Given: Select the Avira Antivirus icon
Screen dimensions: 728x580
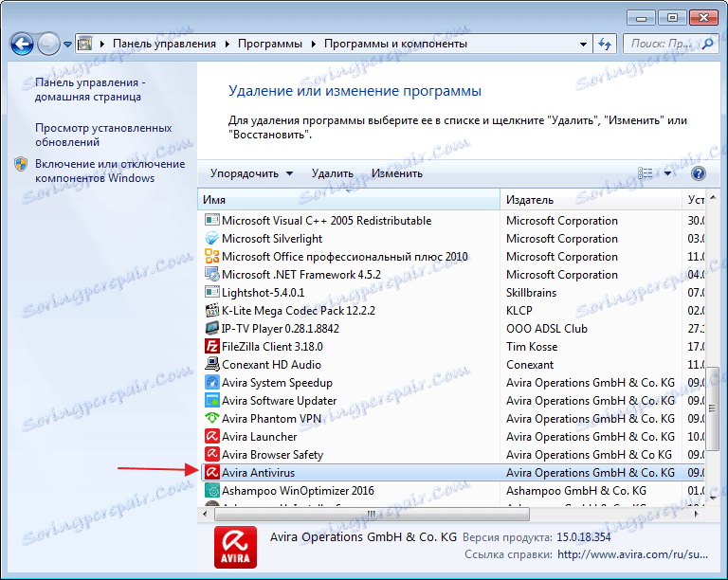Looking at the screenshot, I should click(211, 472).
